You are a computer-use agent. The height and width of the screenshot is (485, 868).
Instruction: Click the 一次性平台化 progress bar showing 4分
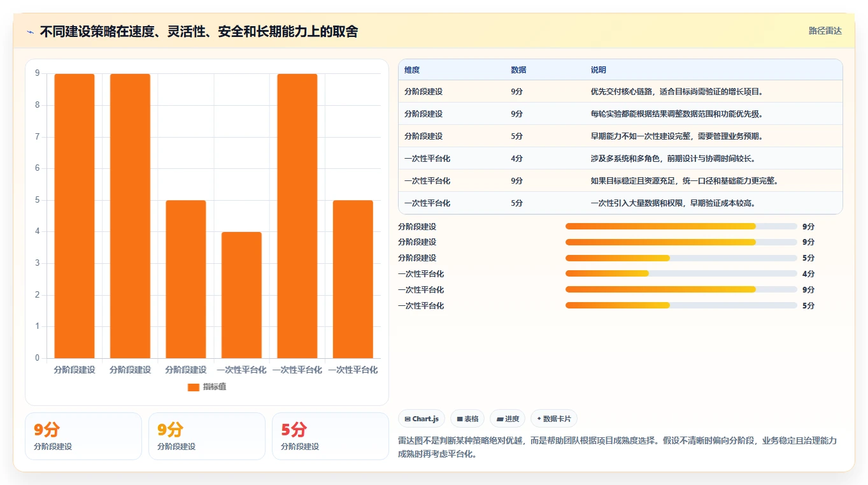(681, 273)
